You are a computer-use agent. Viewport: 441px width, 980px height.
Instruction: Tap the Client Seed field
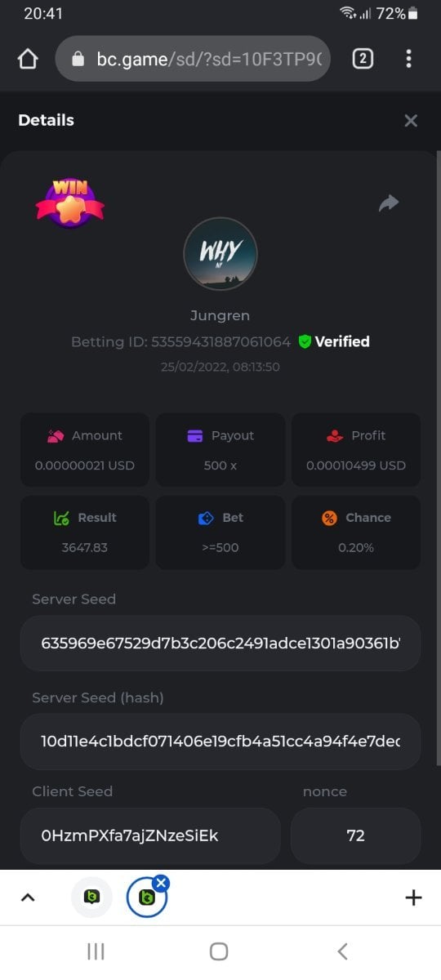click(150, 836)
